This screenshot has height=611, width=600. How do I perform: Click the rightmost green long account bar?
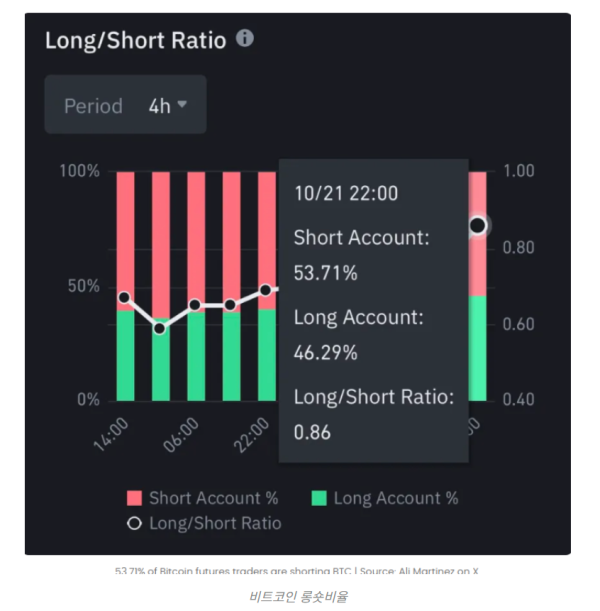(478, 348)
